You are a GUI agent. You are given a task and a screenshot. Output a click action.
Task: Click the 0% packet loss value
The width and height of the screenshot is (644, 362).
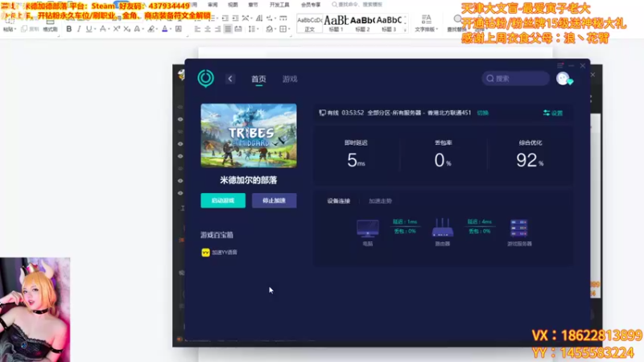click(443, 160)
